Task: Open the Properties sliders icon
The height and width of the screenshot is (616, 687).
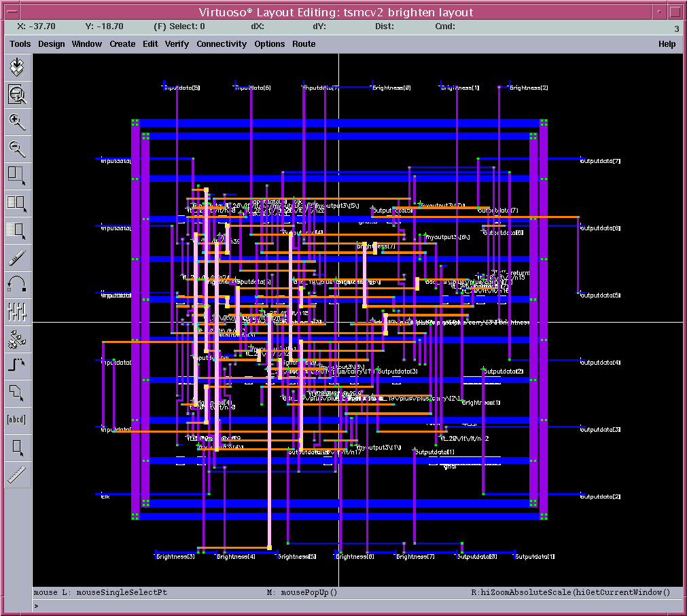Action: (x=16, y=311)
